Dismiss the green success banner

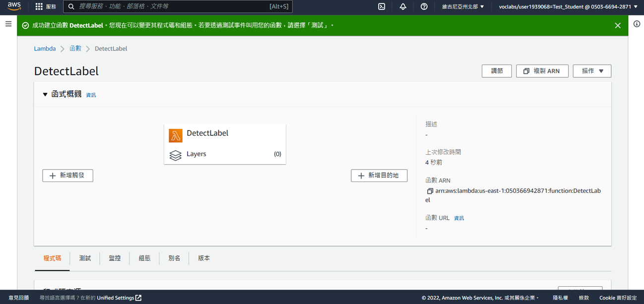tap(618, 25)
